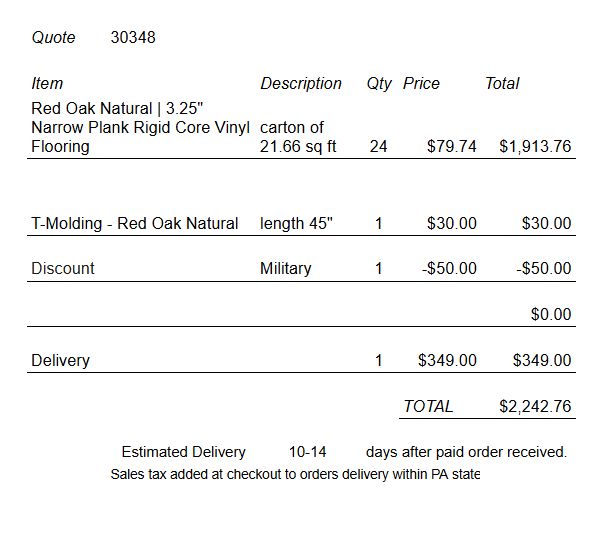Select the T-Molding - Red Oak Natural item

point(135,223)
